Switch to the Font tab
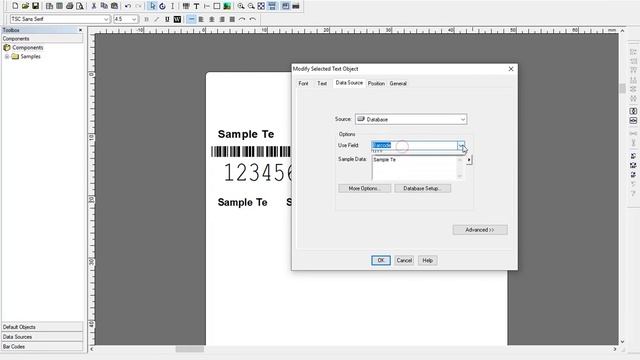640x360 pixels. point(303,83)
